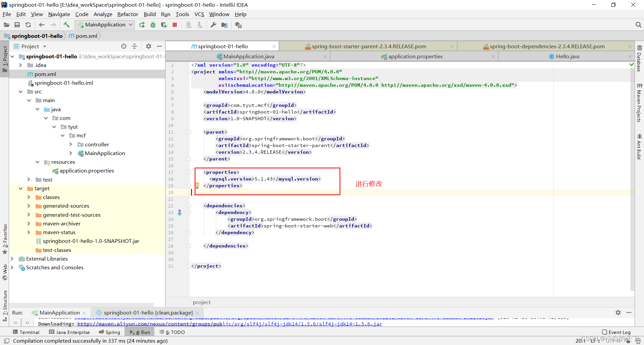This screenshot has height=345, width=644.
Task: Click the collapse all icon in the Project panel
Action: [135, 46]
